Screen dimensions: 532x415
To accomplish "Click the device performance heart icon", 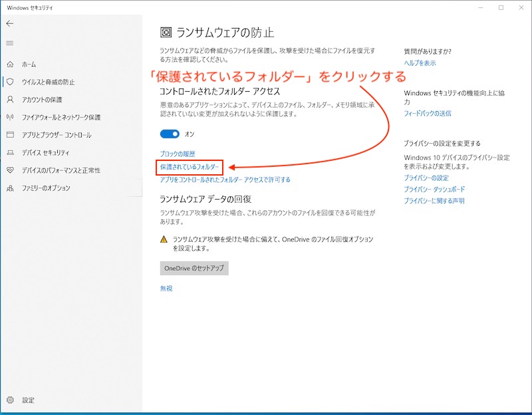I will [10, 170].
